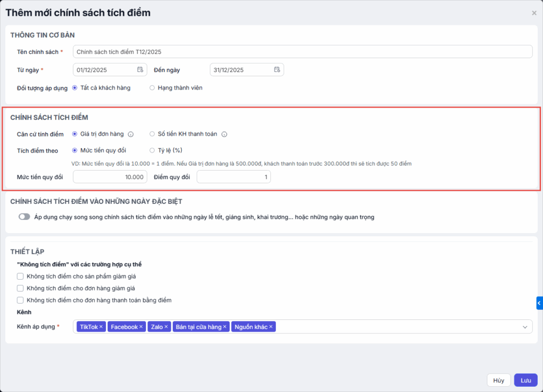Screen dimensions: 543x392
Task: Select Tỷ lệ (%) radio option
Action: tap(152, 150)
